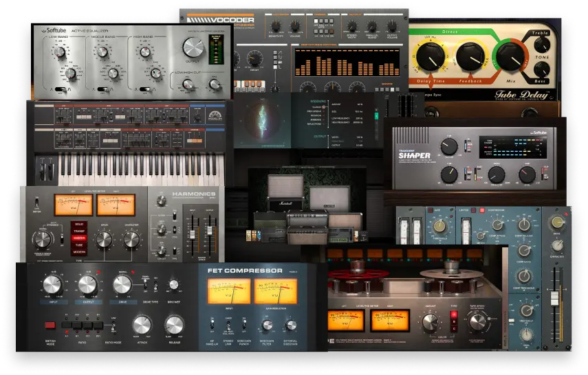Click the Transient Shaper level display
This screenshot has height=375, width=588.
(x=513, y=147)
